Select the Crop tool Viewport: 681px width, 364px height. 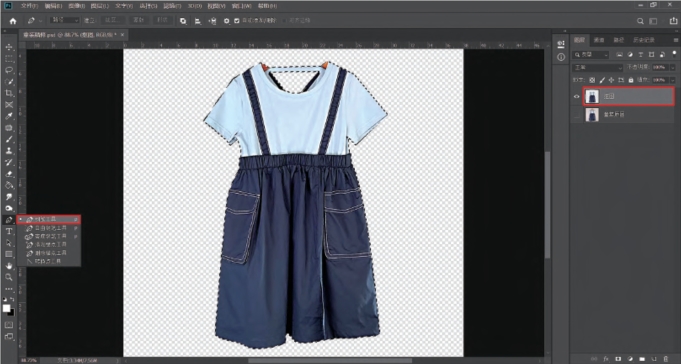point(9,93)
